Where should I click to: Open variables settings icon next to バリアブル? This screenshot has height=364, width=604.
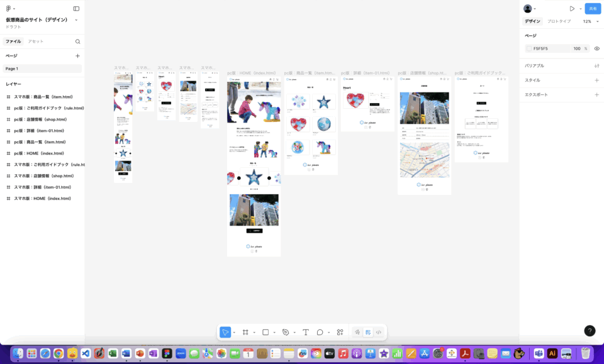pos(596,65)
